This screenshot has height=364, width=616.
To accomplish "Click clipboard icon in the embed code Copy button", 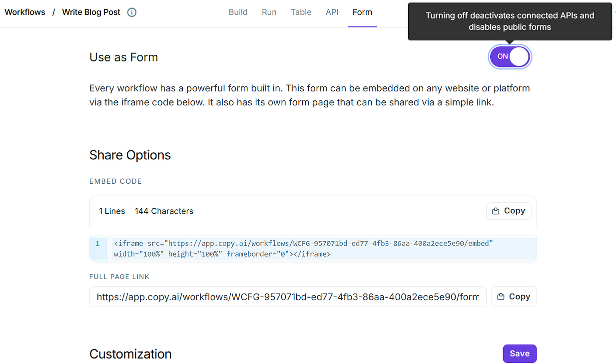I will (496, 211).
